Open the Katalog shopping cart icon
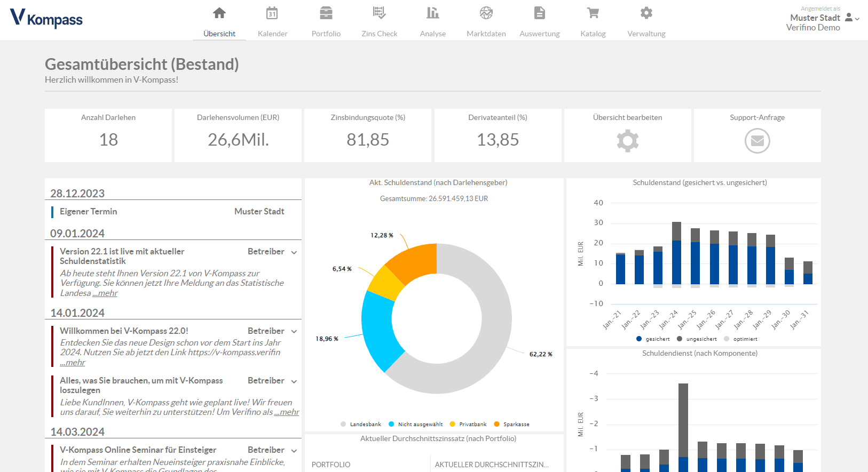 tap(593, 13)
